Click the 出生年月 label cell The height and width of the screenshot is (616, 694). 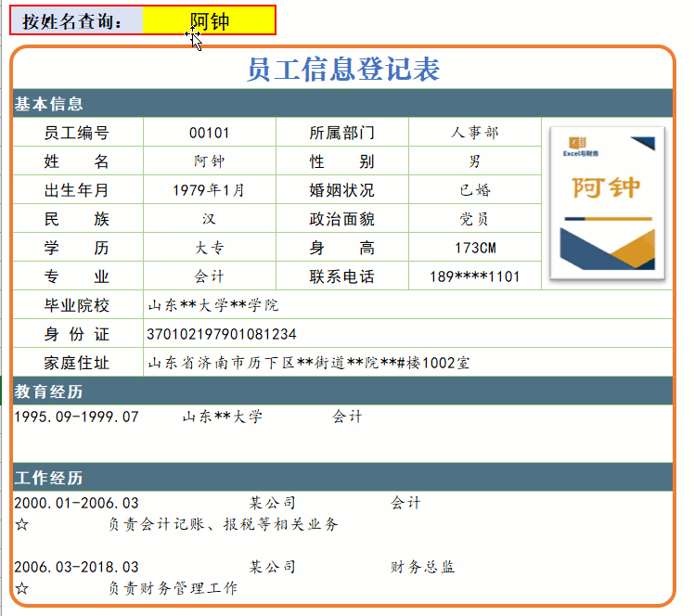coord(77,190)
